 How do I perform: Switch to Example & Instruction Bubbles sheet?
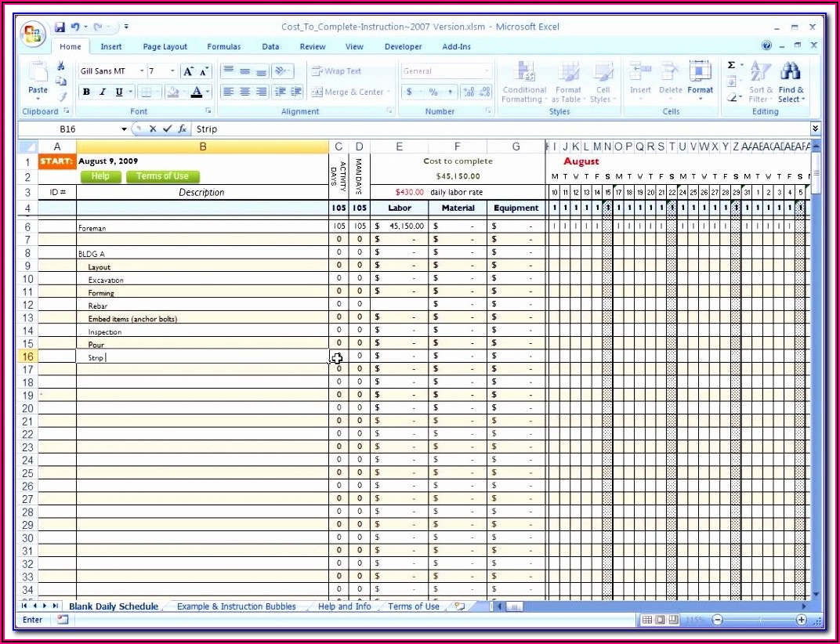236,606
